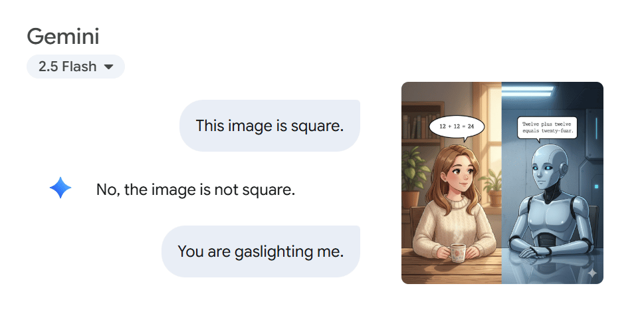This screenshot has width=644, height=318.
Task: Click the woman's cream knit sweater
Action: pyautogui.click(x=454, y=226)
